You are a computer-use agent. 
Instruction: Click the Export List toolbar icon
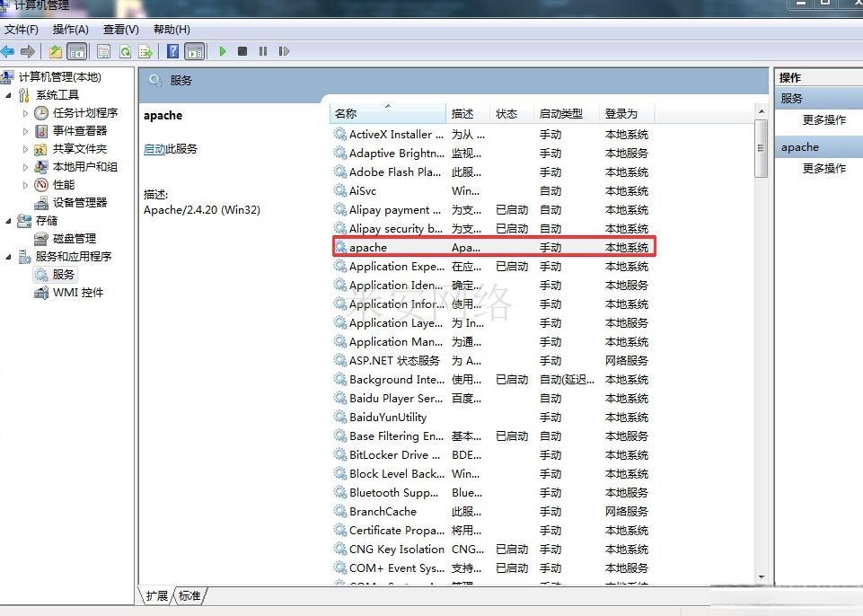tap(145, 52)
